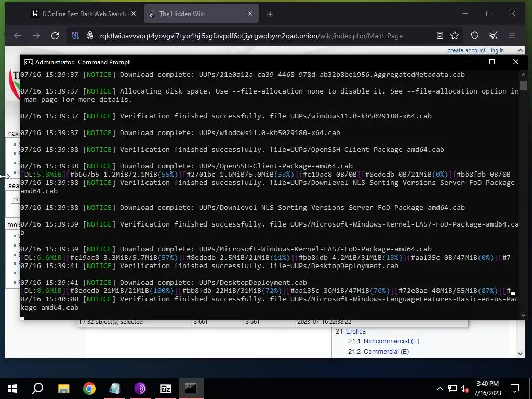The height and width of the screenshot is (399, 532).
Task: Open the notification center icon
Action: 515,389
